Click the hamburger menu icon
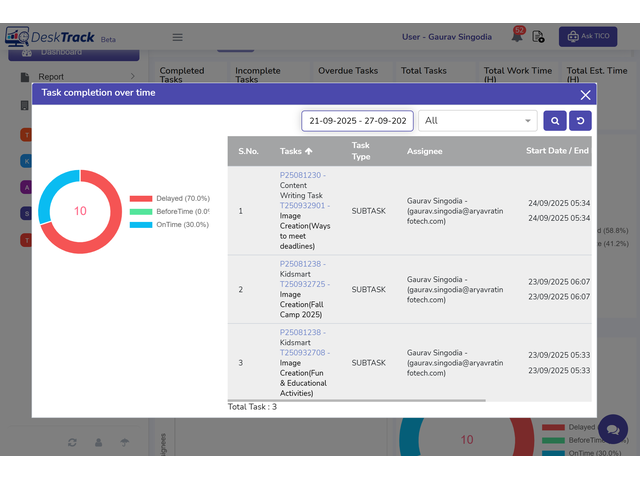The height and width of the screenshot is (480, 640). click(x=177, y=37)
